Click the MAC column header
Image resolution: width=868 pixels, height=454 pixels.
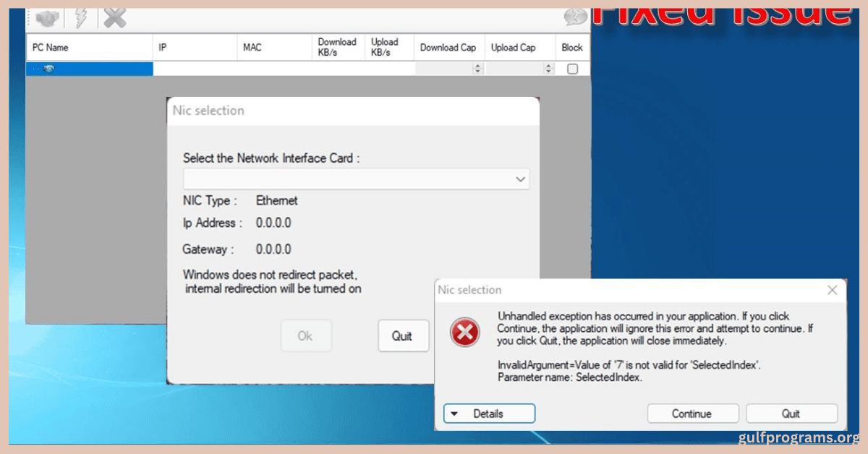tap(275, 47)
